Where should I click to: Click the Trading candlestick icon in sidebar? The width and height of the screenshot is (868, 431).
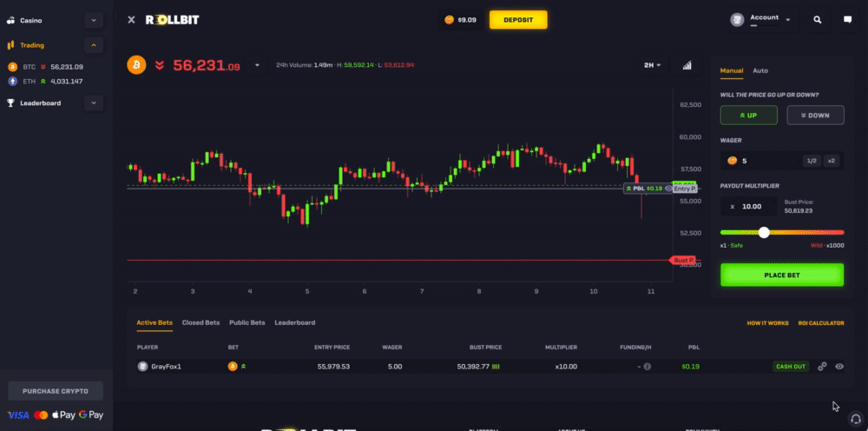tap(10, 45)
